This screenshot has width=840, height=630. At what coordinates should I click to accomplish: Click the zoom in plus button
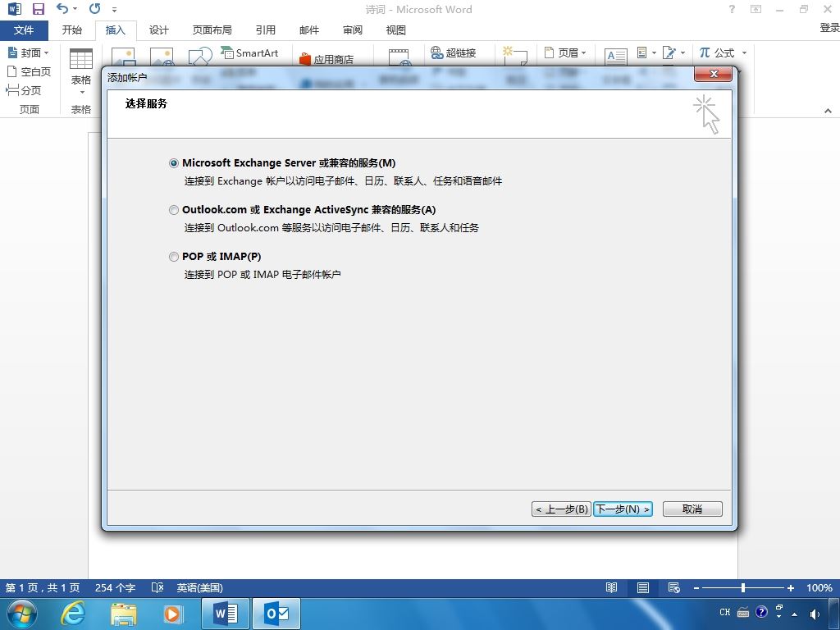790,587
